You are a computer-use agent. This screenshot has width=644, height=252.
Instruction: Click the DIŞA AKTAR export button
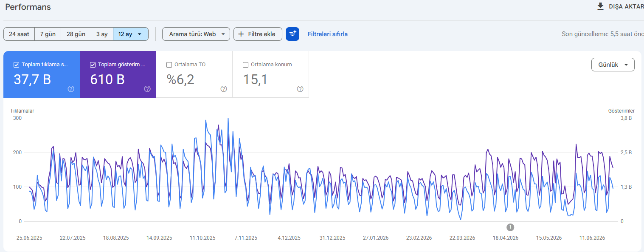620,6
